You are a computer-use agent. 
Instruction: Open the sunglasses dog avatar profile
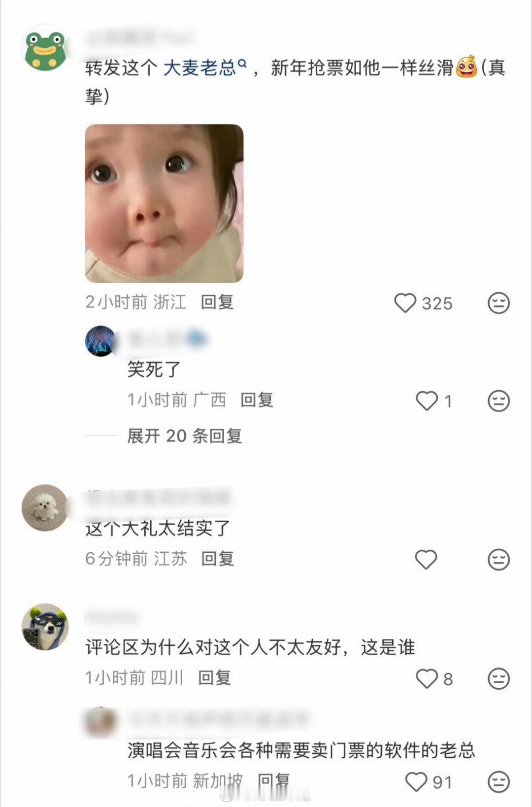coord(45,627)
